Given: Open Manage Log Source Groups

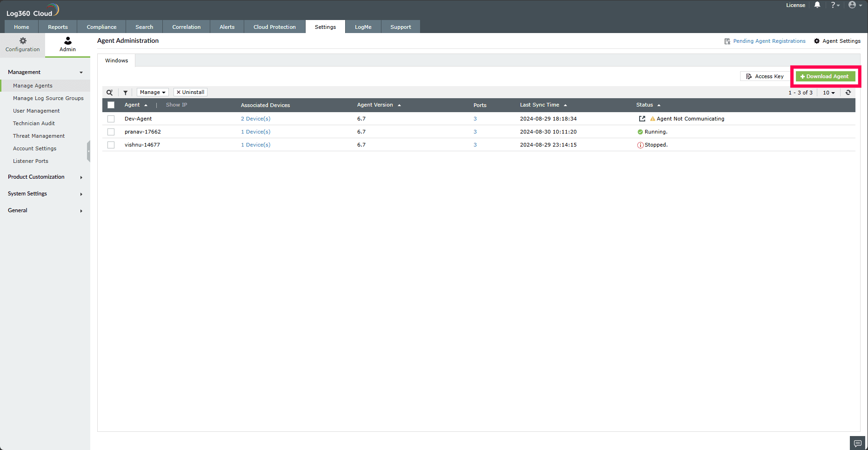Looking at the screenshot, I should (48, 98).
